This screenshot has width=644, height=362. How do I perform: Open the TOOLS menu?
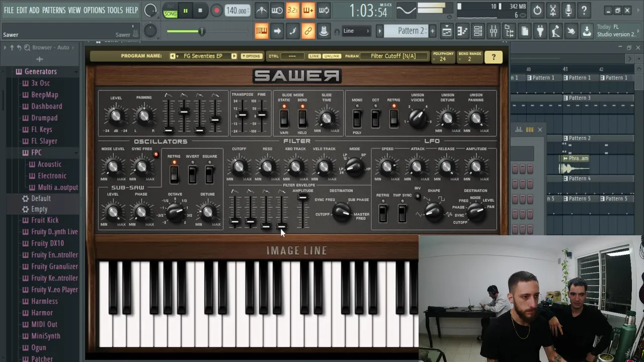point(115,10)
